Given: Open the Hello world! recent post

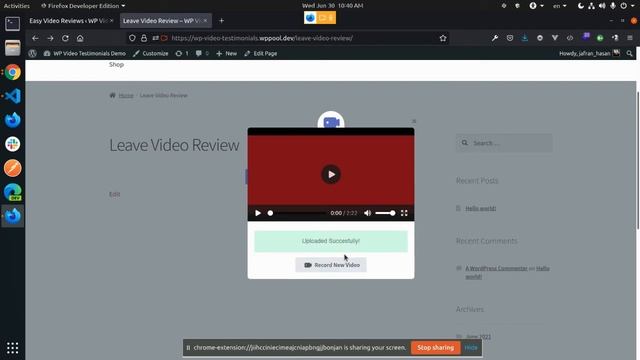Looking at the screenshot, I should (x=480, y=209).
